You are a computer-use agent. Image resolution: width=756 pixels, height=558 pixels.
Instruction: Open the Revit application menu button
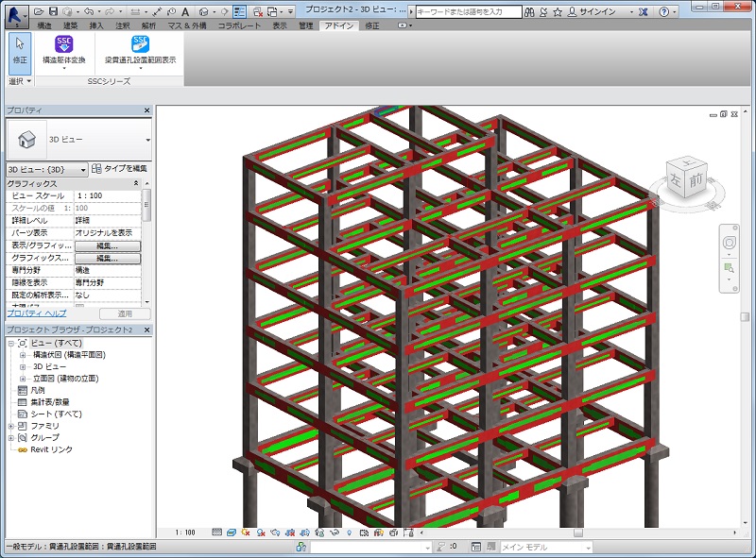point(14,12)
